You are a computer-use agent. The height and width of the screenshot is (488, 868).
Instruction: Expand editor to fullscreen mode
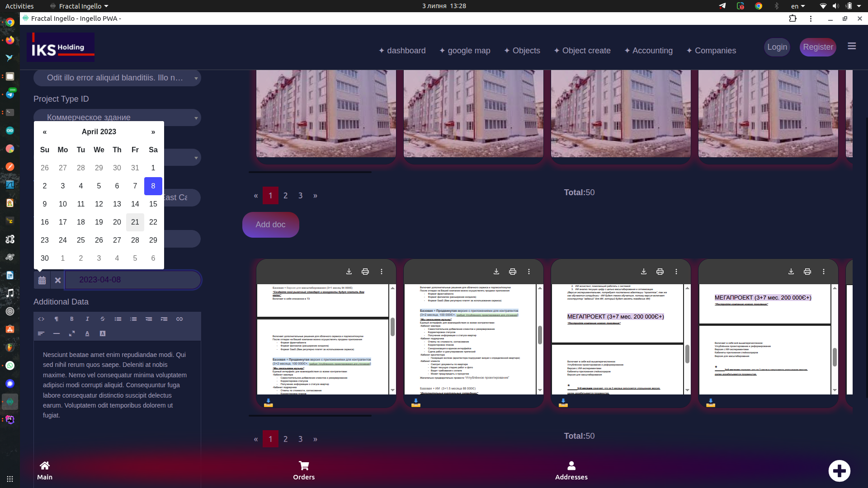tap(72, 333)
